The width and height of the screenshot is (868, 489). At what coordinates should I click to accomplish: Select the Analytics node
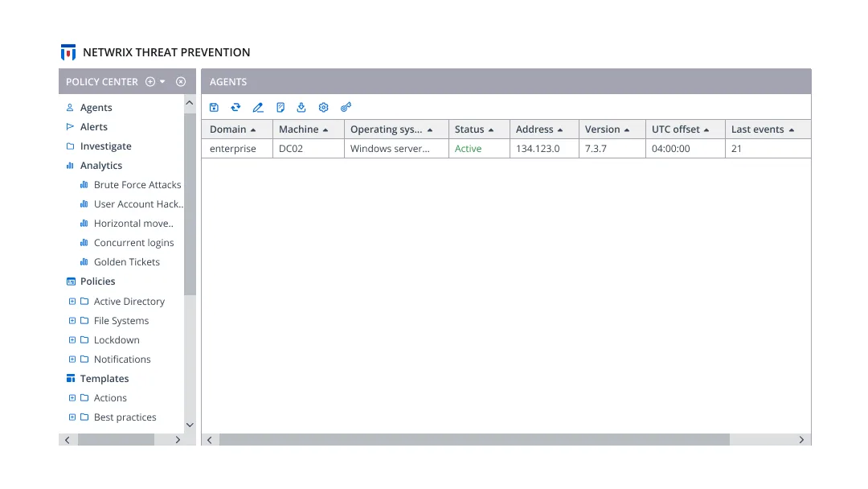pyautogui.click(x=100, y=166)
